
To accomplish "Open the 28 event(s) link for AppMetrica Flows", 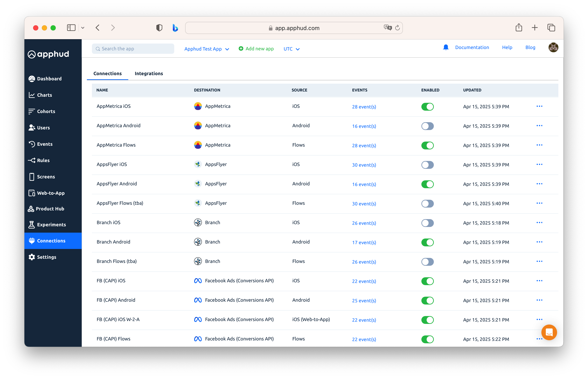I will tap(364, 146).
